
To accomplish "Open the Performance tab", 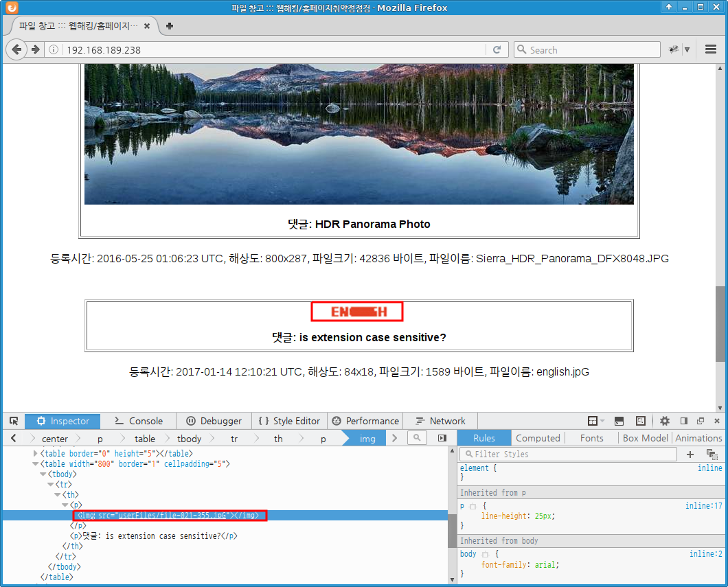I will coord(365,421).
